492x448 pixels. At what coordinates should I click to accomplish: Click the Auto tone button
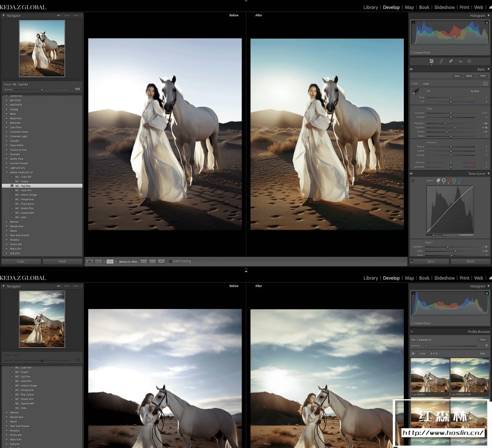tap(457, 76)
